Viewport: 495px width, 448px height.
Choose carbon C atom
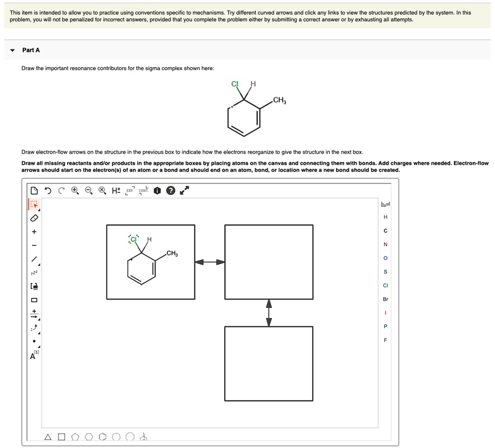click(385, 231)
